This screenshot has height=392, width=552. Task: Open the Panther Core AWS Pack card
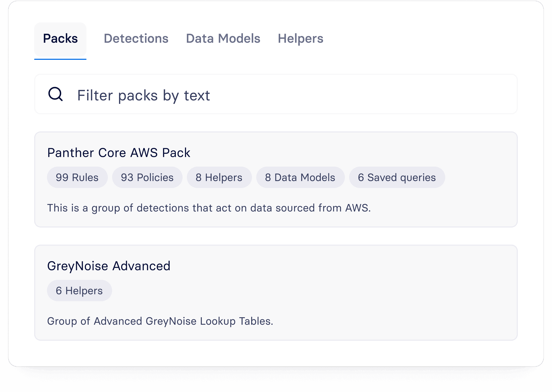click(276, 179)
